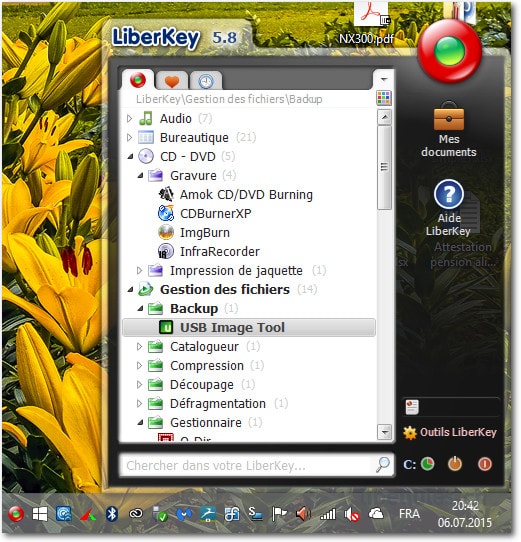Click the Défragmentation text label

218,403
